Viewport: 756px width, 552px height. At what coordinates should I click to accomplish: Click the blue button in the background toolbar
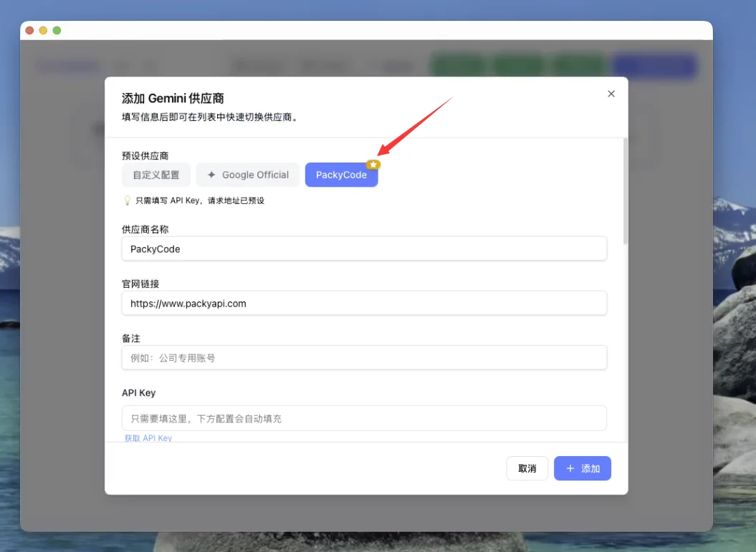pos(654,66)
